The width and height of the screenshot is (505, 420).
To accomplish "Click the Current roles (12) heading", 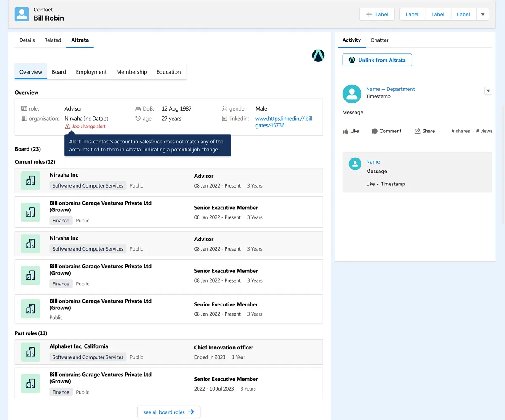I will [x=35, y=162].
